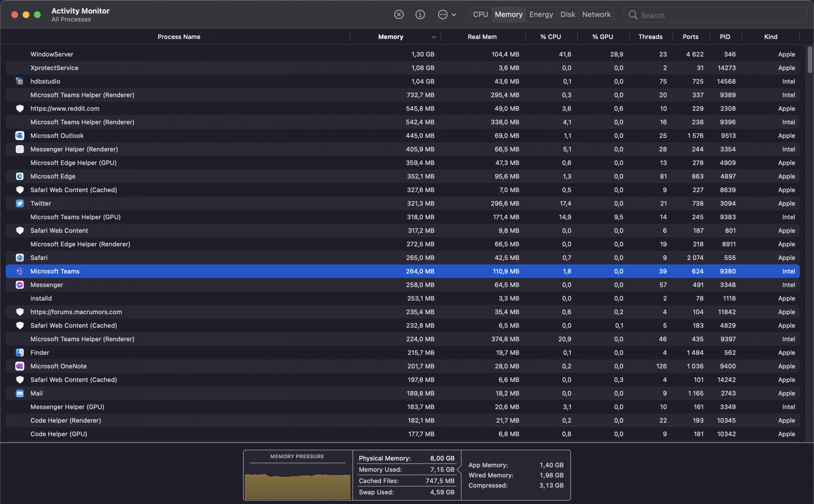Screen dimensions: 814x504
Task: Click the vertical scrollbar thumb
Action: tap(810, 60)
